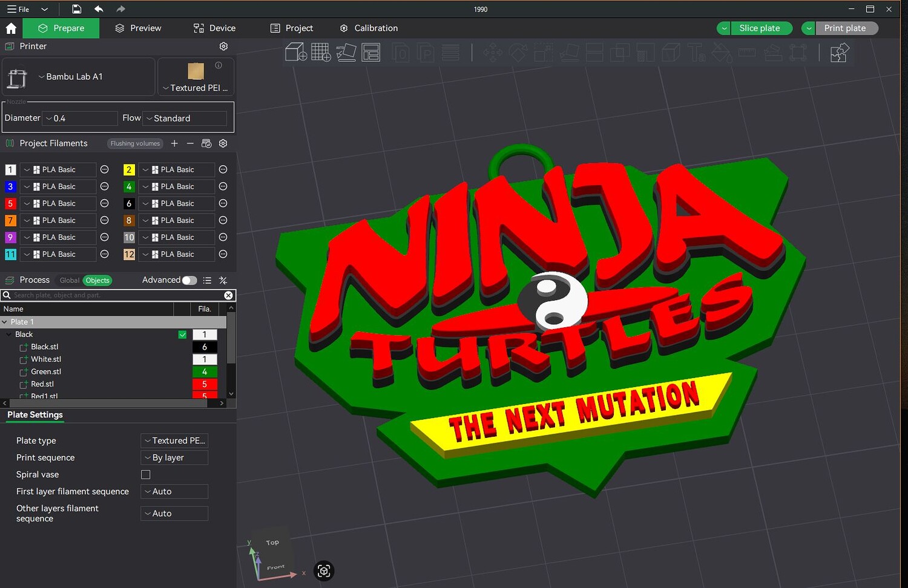This screenshot has height=588, width=908.
Task: Open the File menu
Action: tap(19, 9)
